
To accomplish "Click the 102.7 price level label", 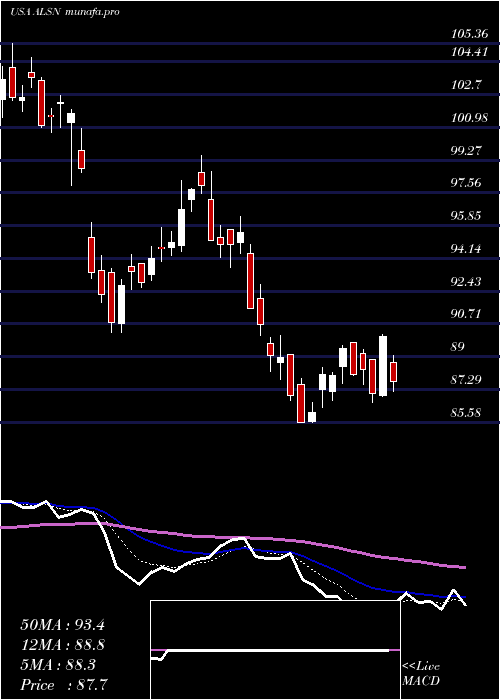I will click(x=466, y=85).
